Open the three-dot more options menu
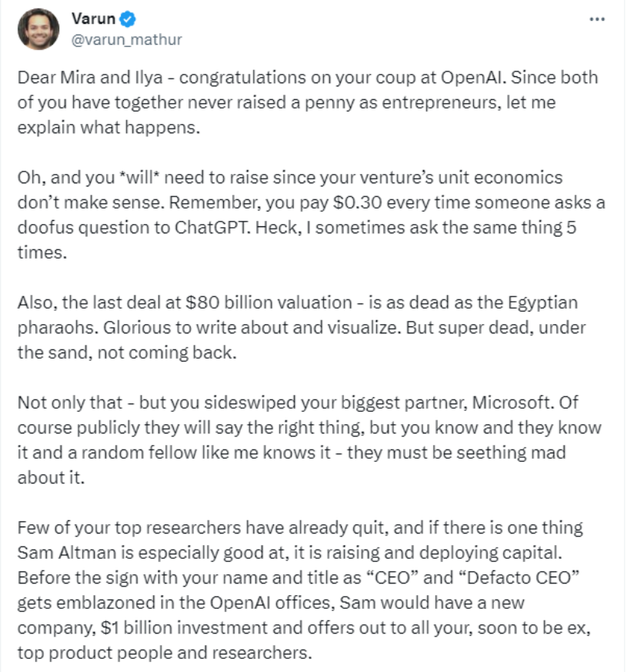Viewport: 627px width, 672px height. pos(597,19)
